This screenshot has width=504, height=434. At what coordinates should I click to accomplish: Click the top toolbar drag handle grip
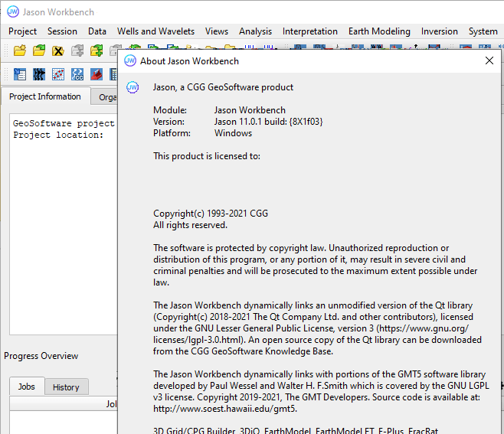(x=6, y=51)
